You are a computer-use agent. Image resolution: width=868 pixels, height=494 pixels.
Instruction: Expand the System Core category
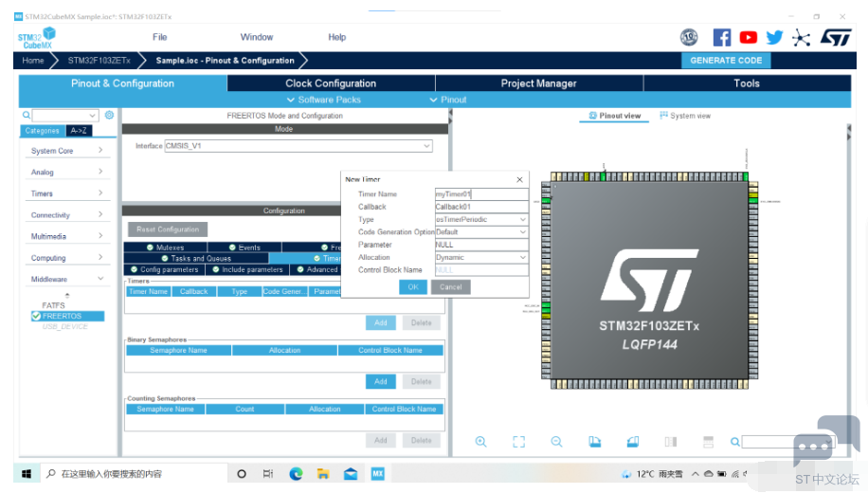67,150
